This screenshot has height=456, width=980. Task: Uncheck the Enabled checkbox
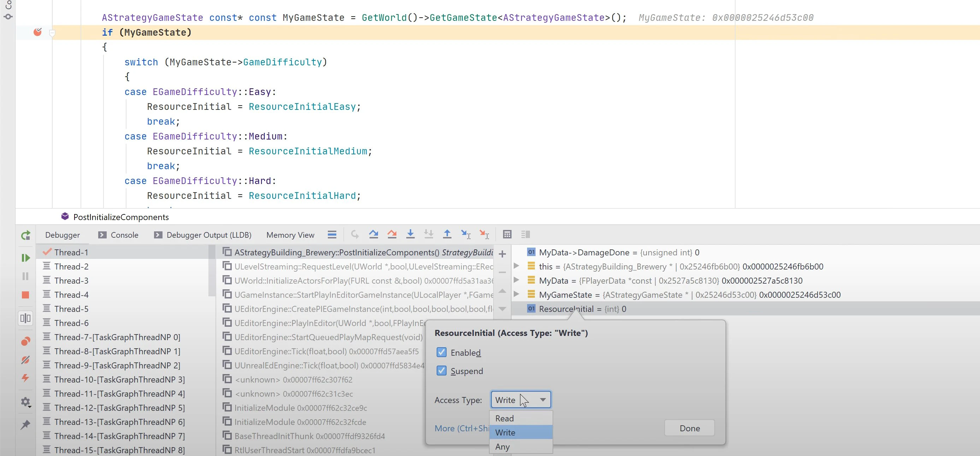[x=441, y=352]
